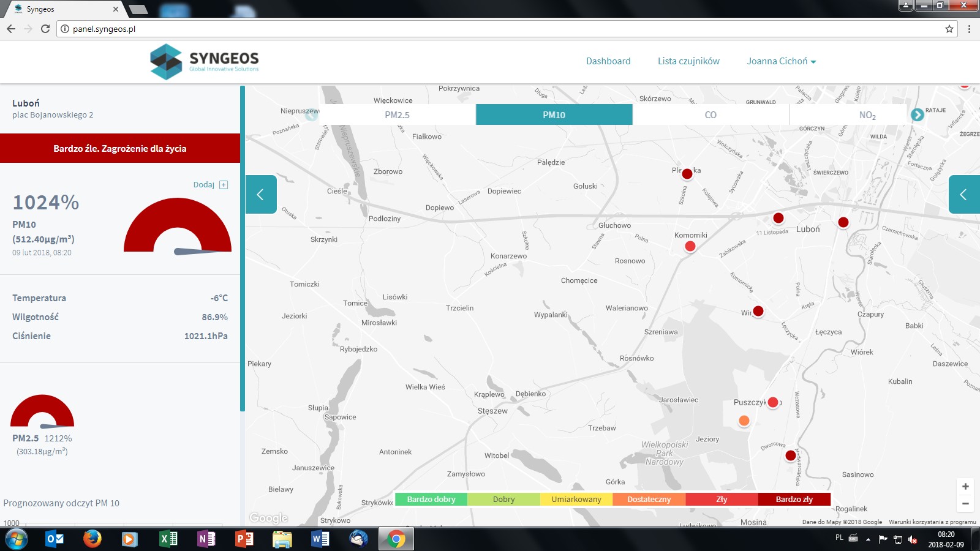Switch to the CO tab
The image size is (980, 551).
tap(710, 114)
